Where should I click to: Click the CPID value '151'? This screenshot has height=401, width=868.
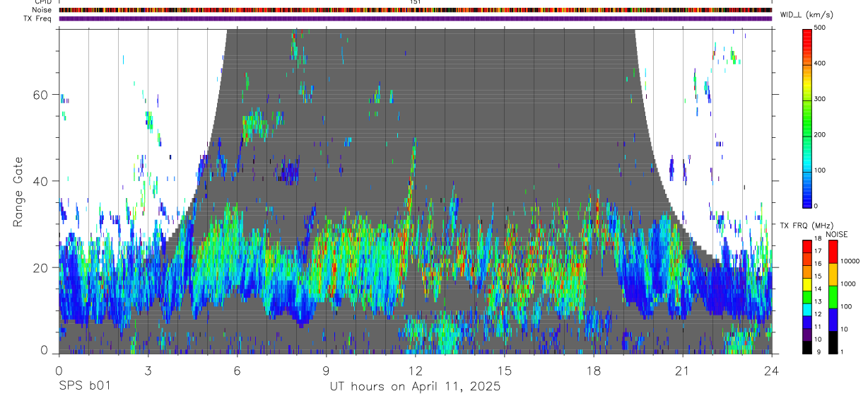click(x=415, y=2)
